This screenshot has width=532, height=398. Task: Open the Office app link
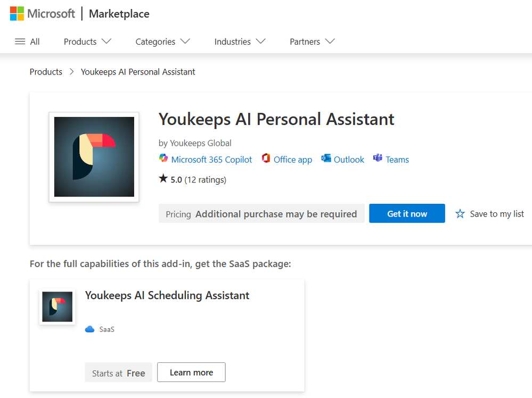pos(293,159)
